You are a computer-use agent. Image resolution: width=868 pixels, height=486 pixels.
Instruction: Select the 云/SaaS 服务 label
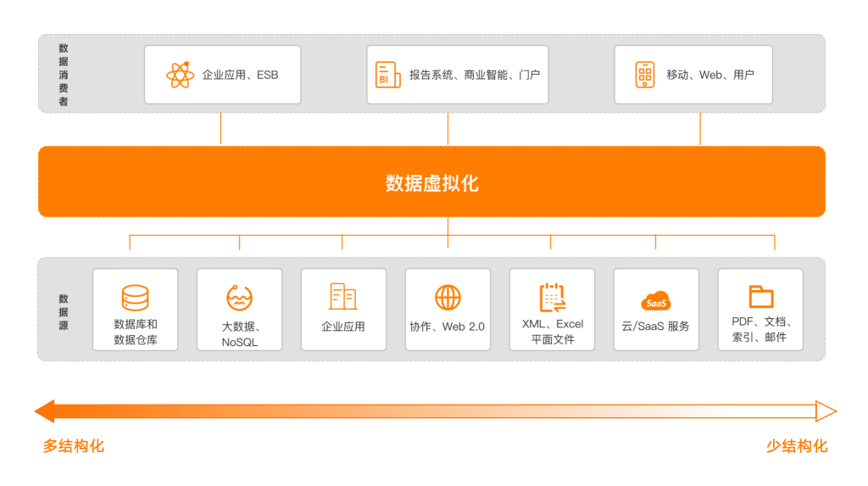[655, 326]
